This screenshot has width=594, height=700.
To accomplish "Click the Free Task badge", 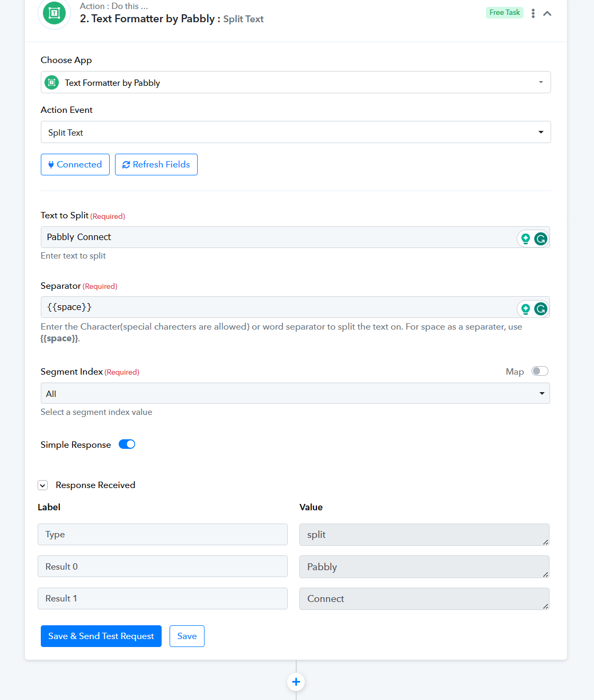I will tap(504, 13).
